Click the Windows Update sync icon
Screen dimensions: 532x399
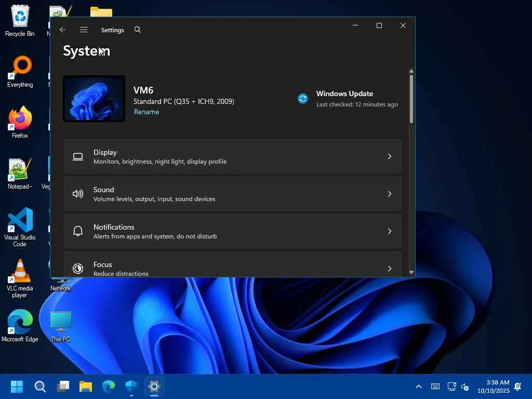coord(303,99)
